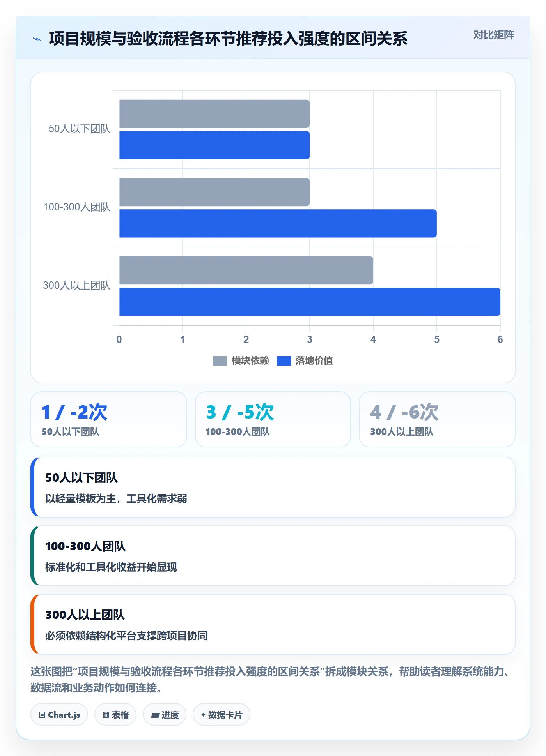Click the x-axis tick label 0

click(x=119, y=339)
